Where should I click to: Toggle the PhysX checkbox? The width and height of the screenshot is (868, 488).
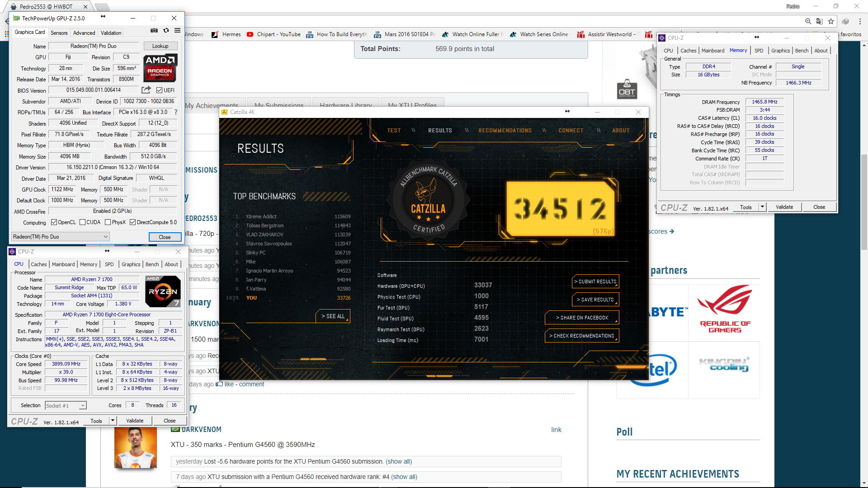(108, 222)
